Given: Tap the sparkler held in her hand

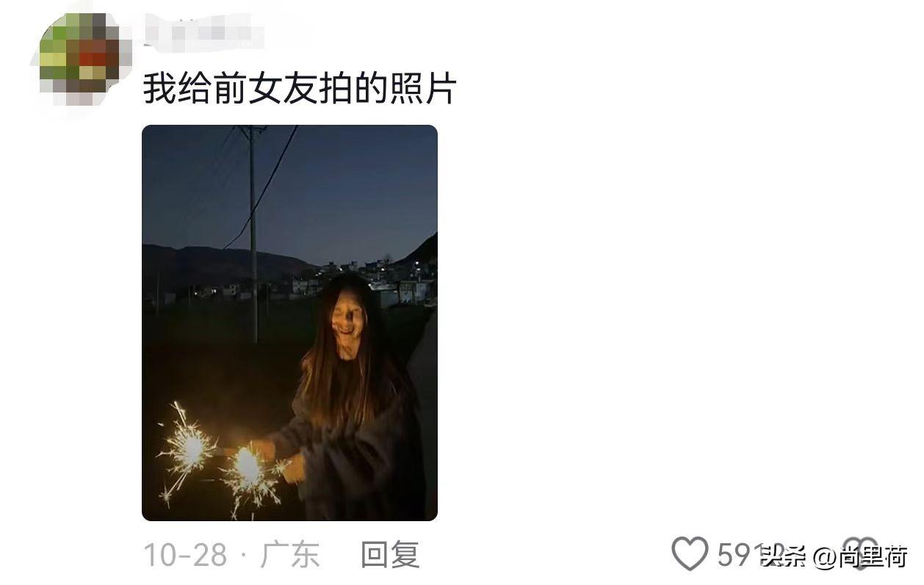Looking at the screenshot, I should [x=248, y=470].
